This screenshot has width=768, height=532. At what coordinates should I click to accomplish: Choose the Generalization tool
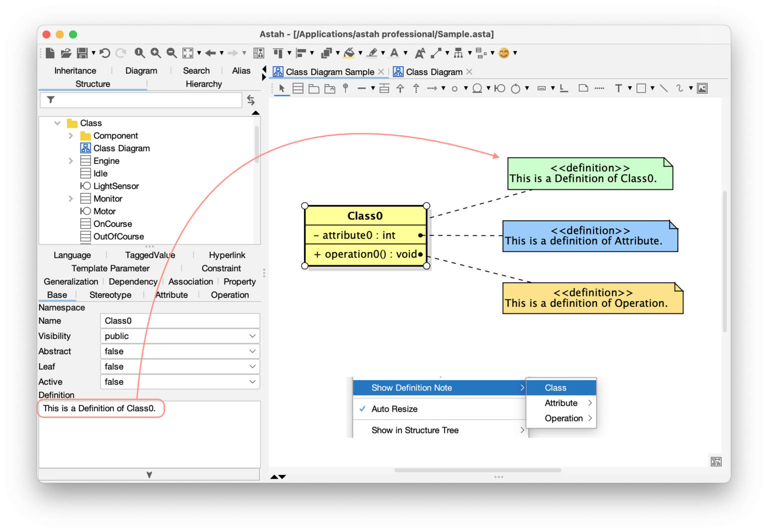coord(400,88)
